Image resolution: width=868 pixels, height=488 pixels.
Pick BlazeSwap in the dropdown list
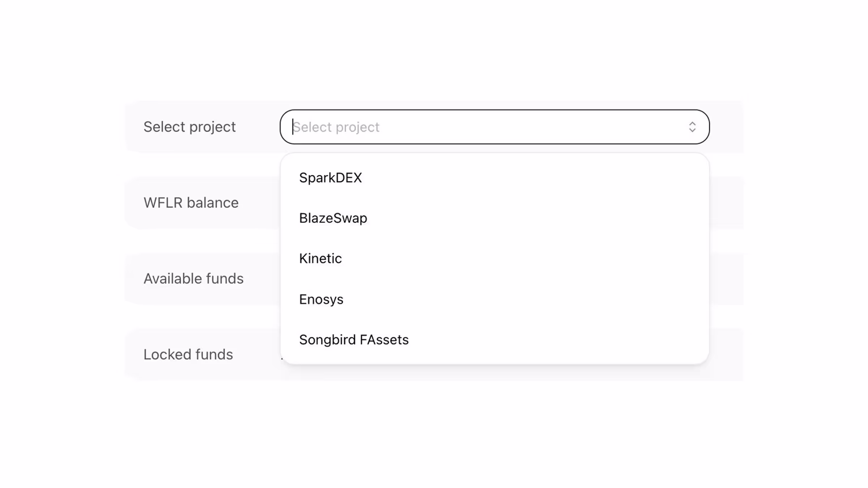pyautogui.click(x=333, y=218)
